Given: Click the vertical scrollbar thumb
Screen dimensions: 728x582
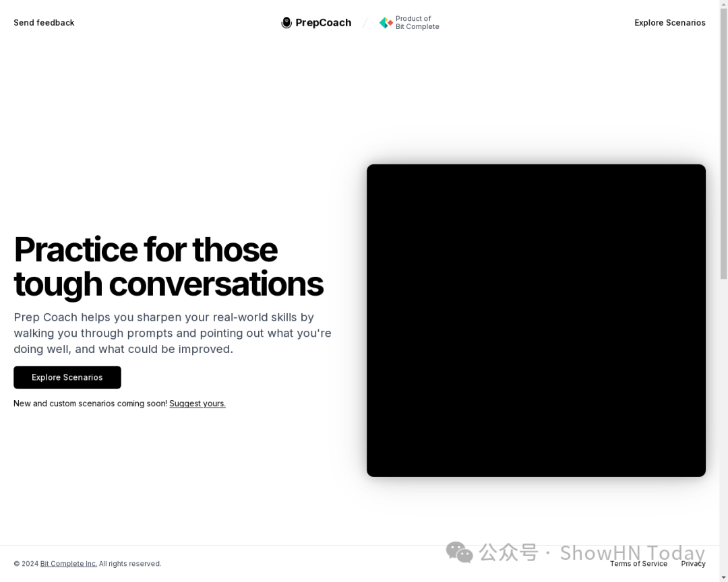Looking at the screenshot, I should point(723,143).
